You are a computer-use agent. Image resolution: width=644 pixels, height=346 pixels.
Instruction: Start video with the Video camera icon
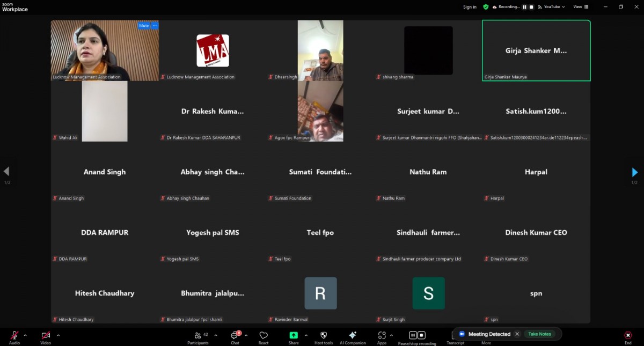click(46, 335)
